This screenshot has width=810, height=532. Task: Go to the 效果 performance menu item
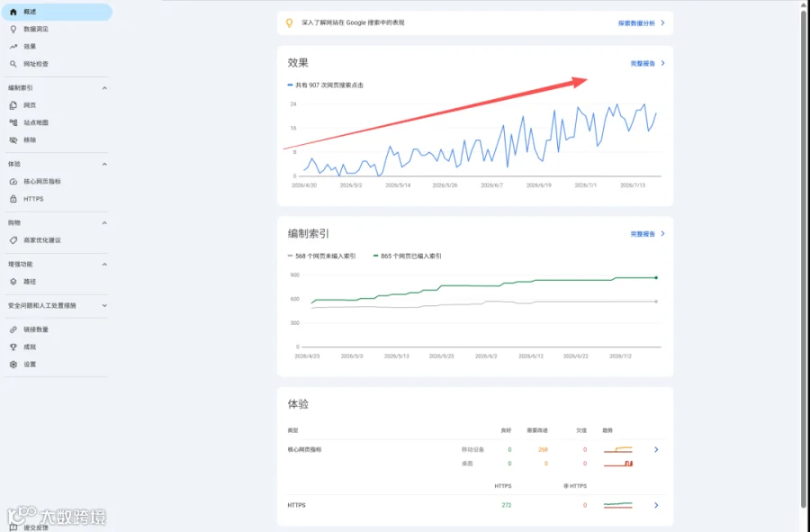pyautogui.click(x=57, y=47)
